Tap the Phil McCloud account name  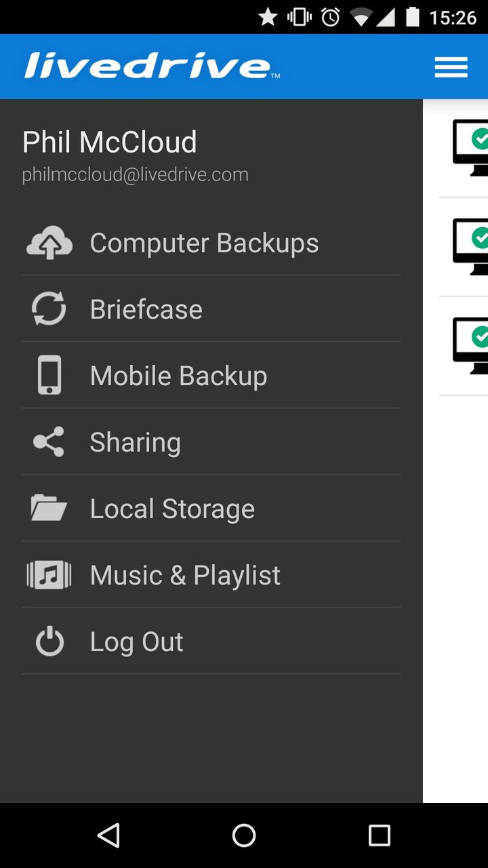(110, 142)
